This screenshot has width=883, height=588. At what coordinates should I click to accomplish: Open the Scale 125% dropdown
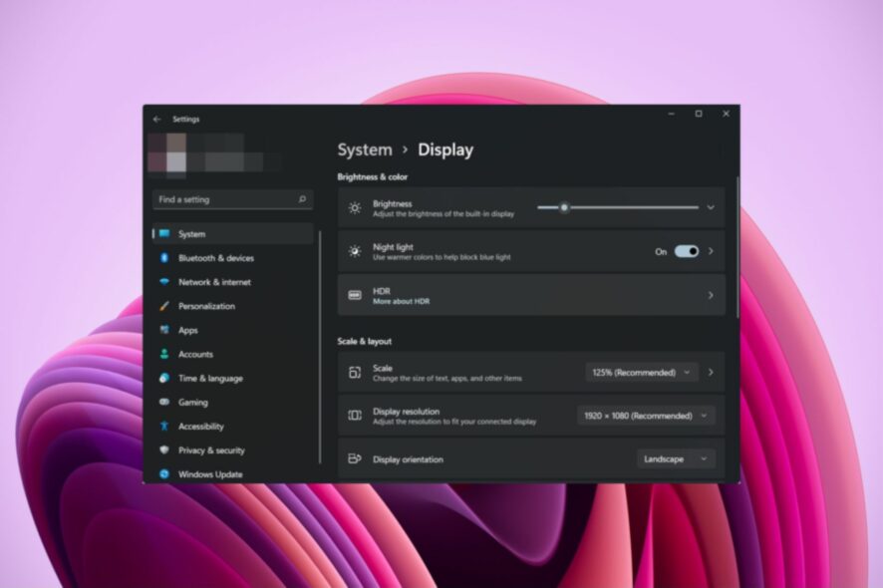click(642, 373)
